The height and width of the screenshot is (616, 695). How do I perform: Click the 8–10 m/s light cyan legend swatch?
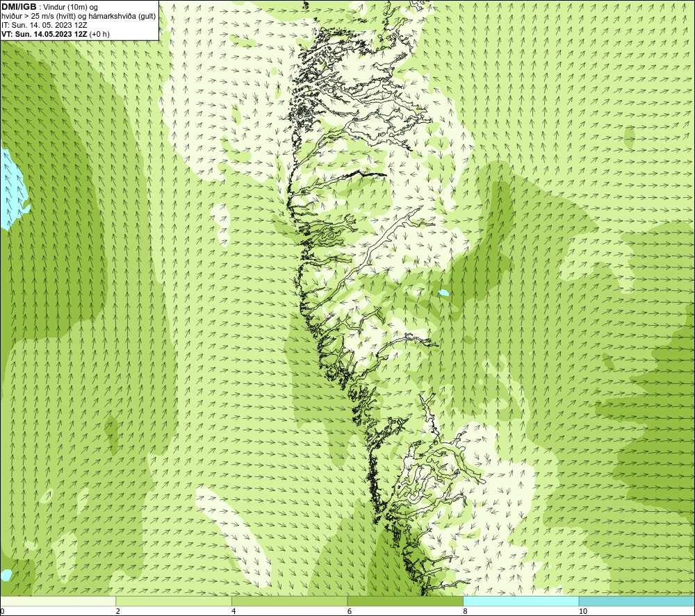click(x=521, y=601)
